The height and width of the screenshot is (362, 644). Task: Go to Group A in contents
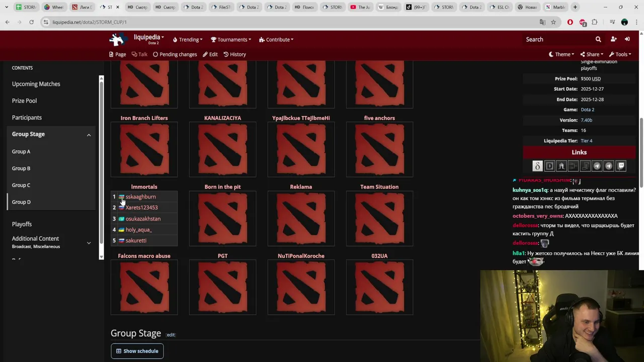(x=21, y=151)
